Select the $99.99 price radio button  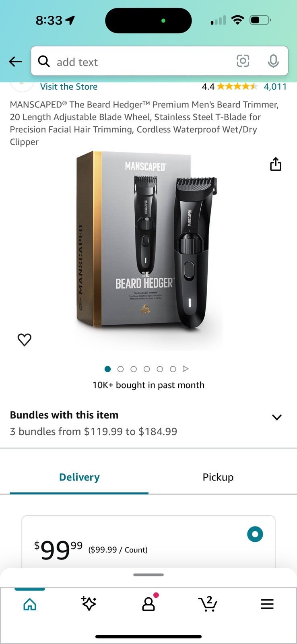255,534
